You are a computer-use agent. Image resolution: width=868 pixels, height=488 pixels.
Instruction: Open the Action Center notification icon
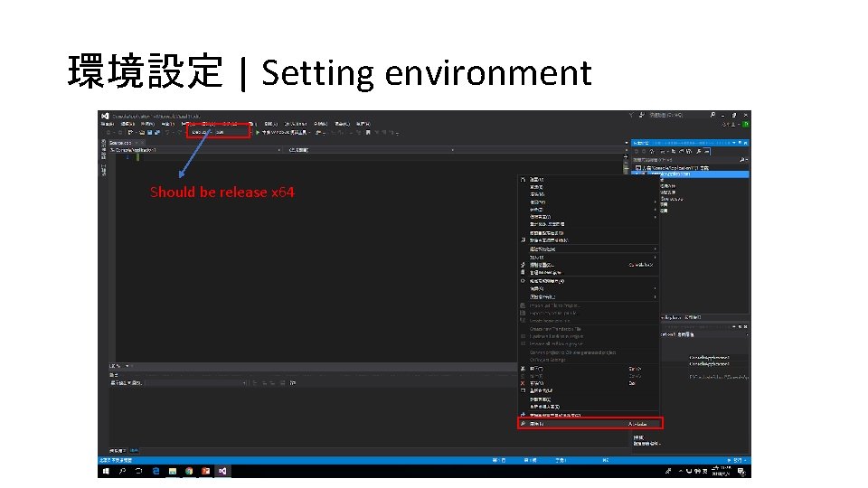(741, 472)
